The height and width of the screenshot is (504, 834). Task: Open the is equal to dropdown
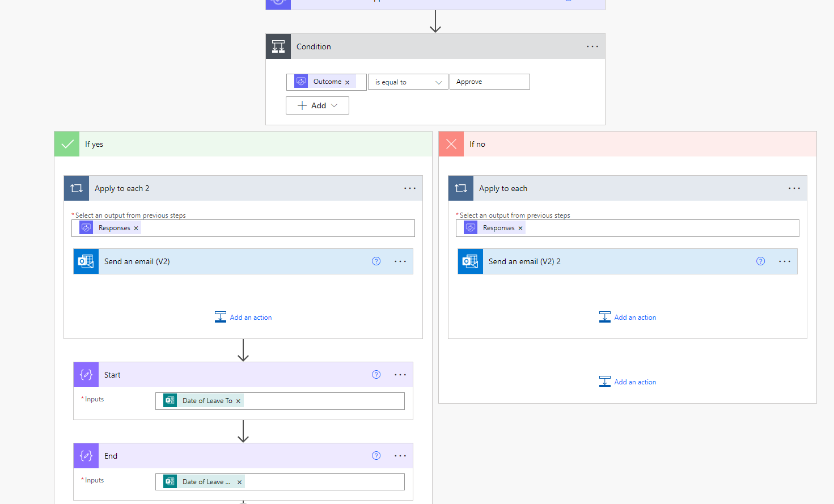pyautogui.click(x=408, y=81)
